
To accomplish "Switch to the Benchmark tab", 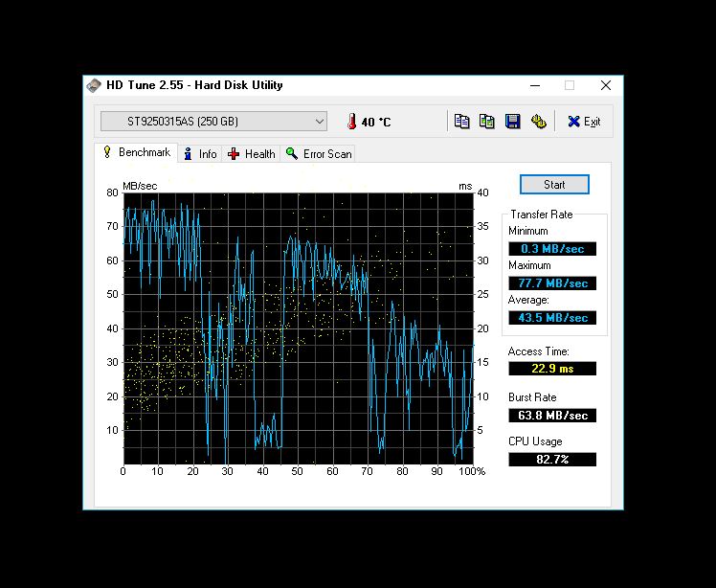I will [137, 152].
